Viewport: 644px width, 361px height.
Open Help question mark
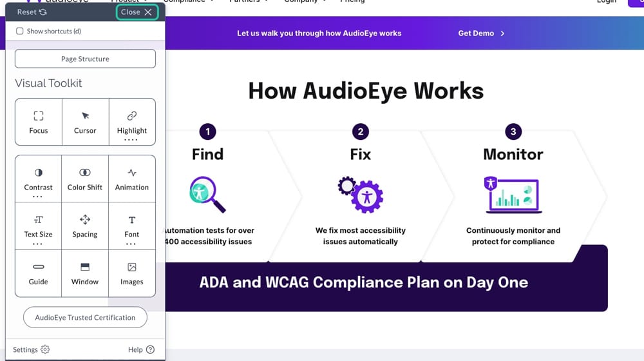pyautogui.click(x=141, y=349)
